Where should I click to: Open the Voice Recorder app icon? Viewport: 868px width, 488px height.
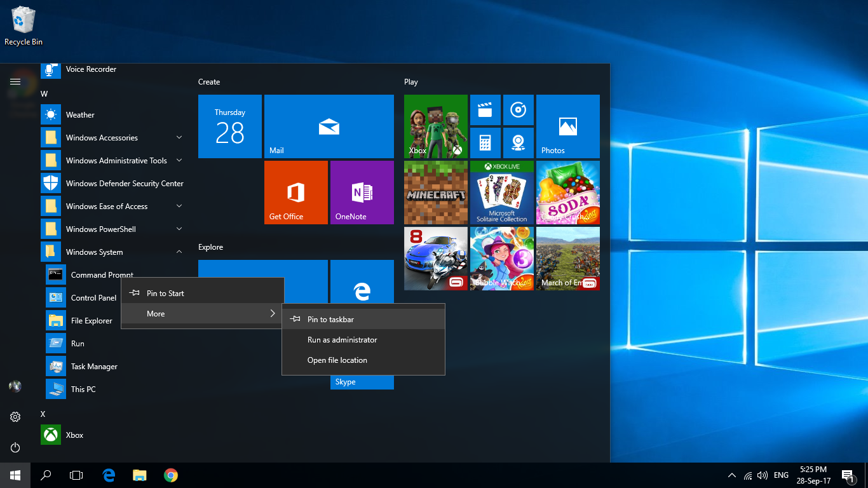click(51, 70)
